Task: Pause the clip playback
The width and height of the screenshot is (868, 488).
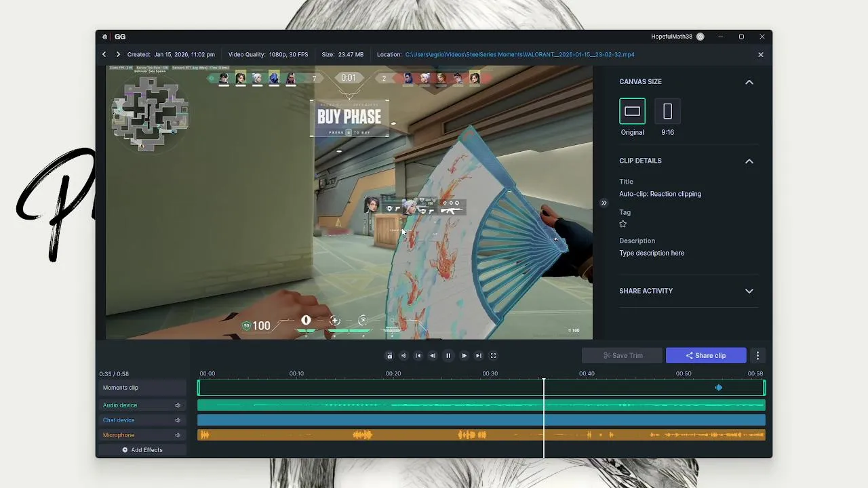Action: coord(448,355)
